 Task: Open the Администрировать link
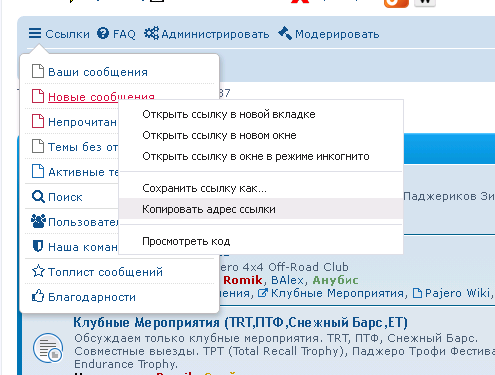tap(215, 34)
